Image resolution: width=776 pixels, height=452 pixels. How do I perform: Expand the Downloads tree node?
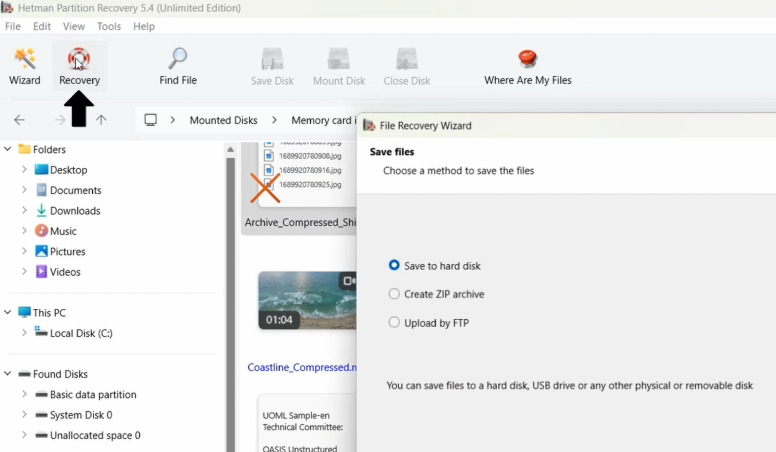24,210
